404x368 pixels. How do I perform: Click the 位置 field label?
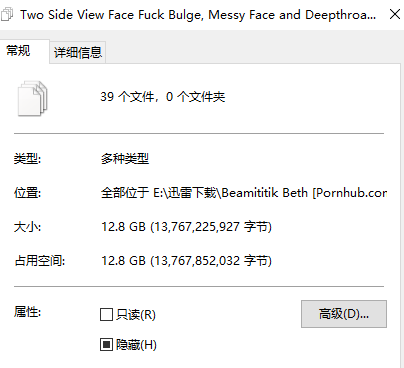(27, 193)
